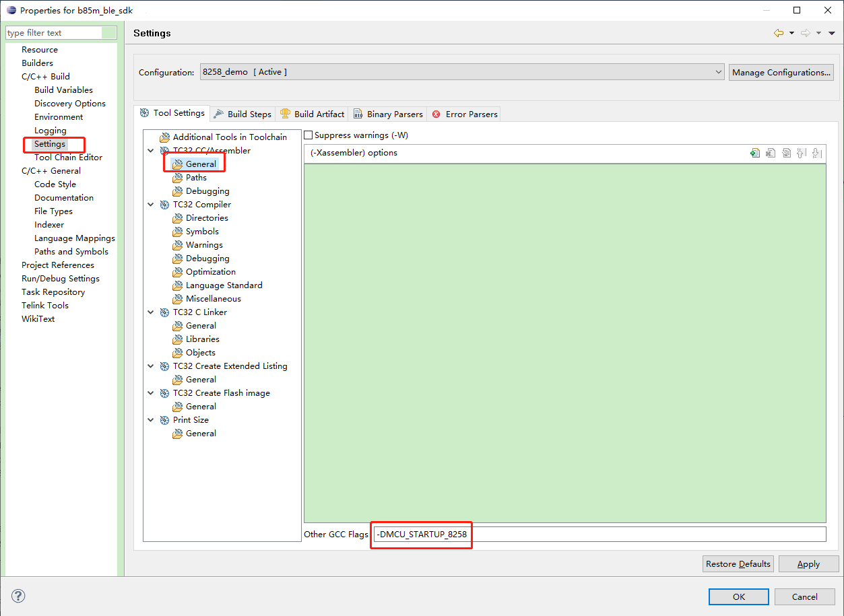
Task: Collapse TC32 Create Flash image node
Action: [x=151, y=392]
